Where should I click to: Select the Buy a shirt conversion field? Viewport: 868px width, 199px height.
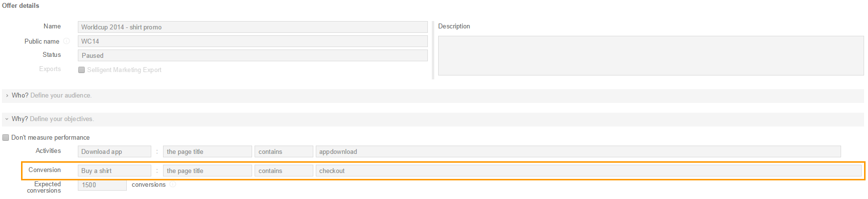(x=114, y=171)
